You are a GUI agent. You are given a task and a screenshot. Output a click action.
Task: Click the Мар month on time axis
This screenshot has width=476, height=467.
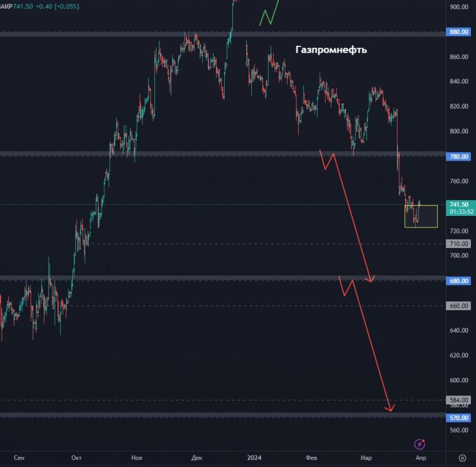(366, 458)
